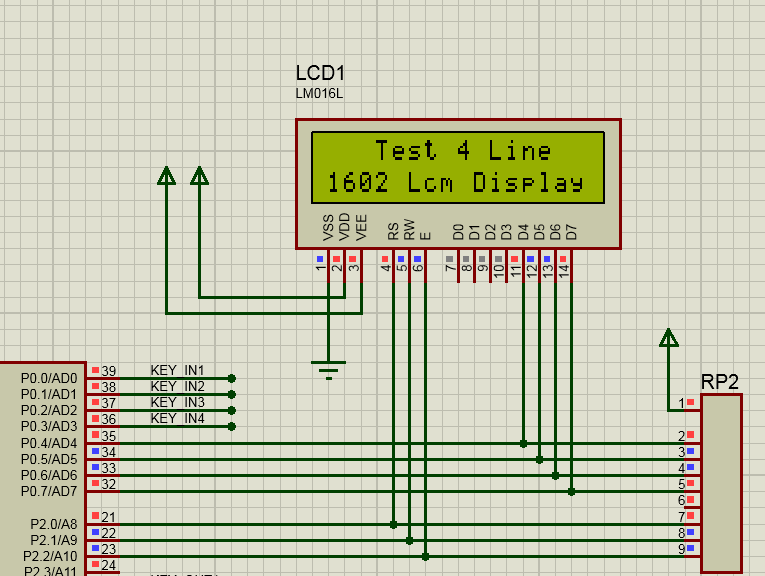Click the junction dot where E meets P2.2 wire
This screenshot has width=765, height=576.
(425, 556)
